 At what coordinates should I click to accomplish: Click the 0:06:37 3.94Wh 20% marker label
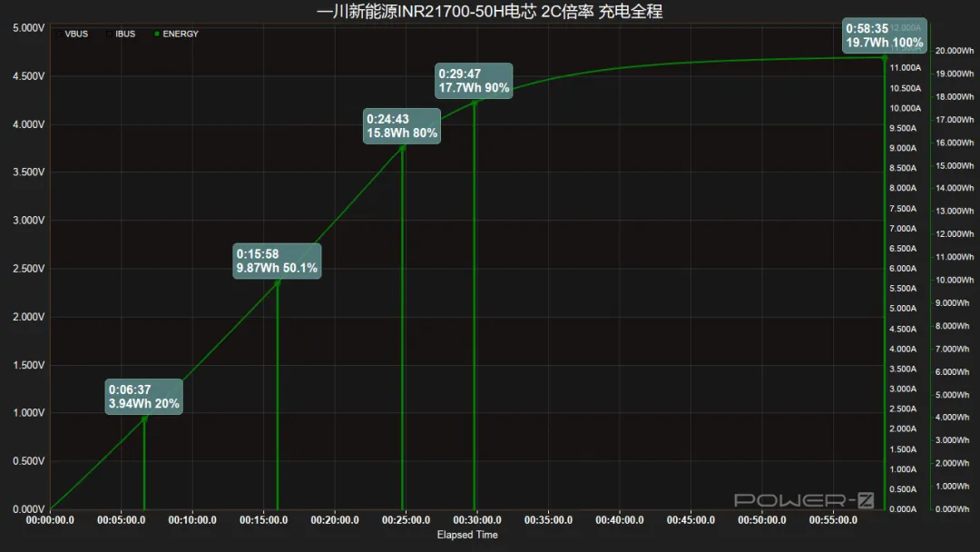click(x=143, y=397)
